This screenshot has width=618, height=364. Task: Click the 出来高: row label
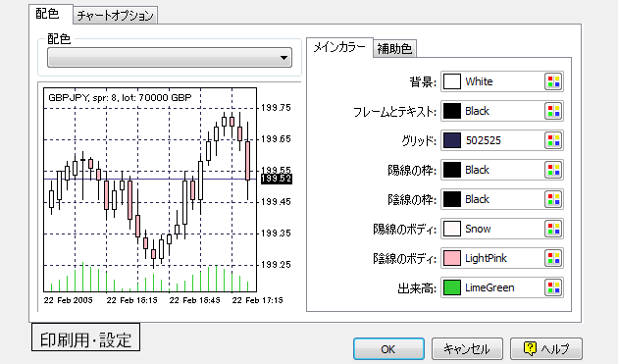pyautogui.click(x=417, y=288)
